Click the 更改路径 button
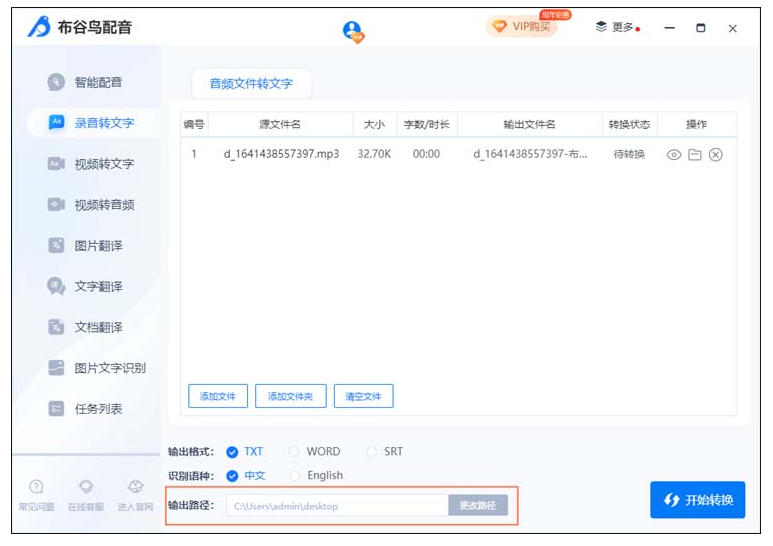 pos(478,506)
